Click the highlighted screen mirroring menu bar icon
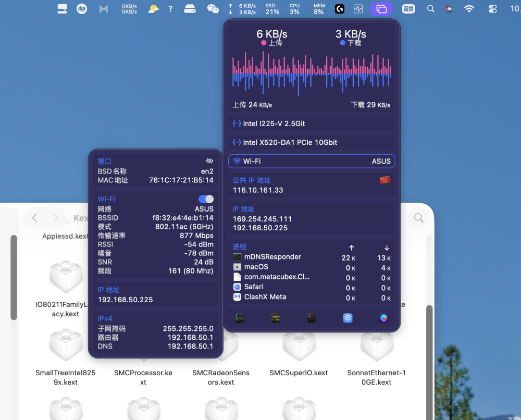This screenshot has height=420, width=521. (x=381, y=9)
